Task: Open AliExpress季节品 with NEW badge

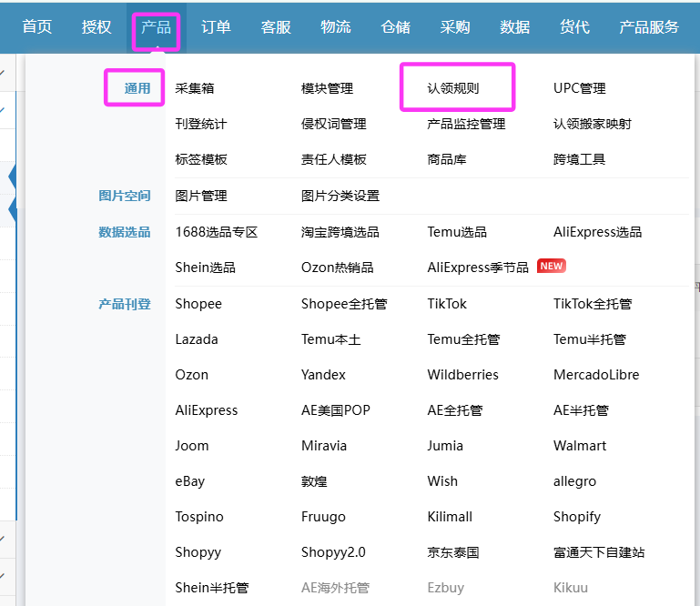Action: point(478,268)
